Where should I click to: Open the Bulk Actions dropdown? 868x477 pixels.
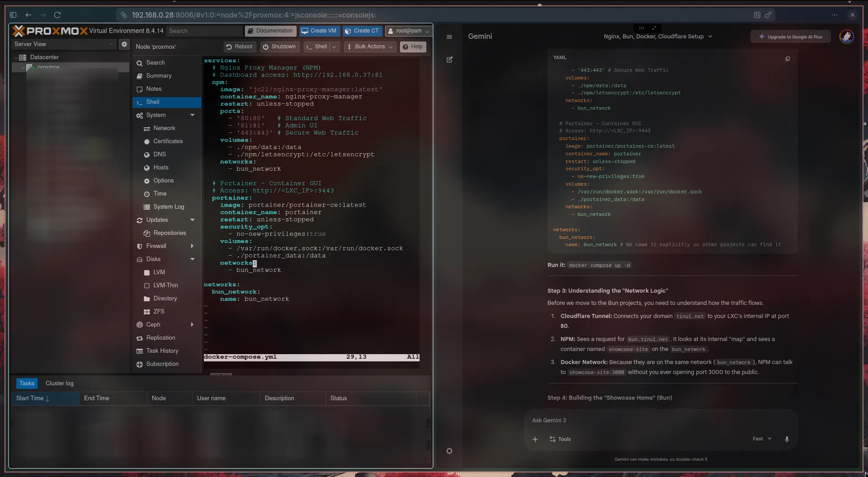tap(369, 47)
